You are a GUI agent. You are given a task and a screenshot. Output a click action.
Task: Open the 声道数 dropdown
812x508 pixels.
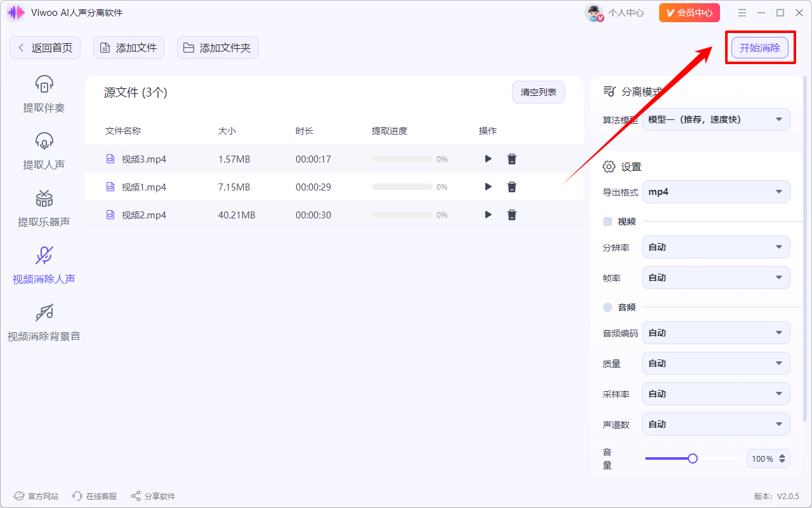pyautogui.click(x=716, y=424)
